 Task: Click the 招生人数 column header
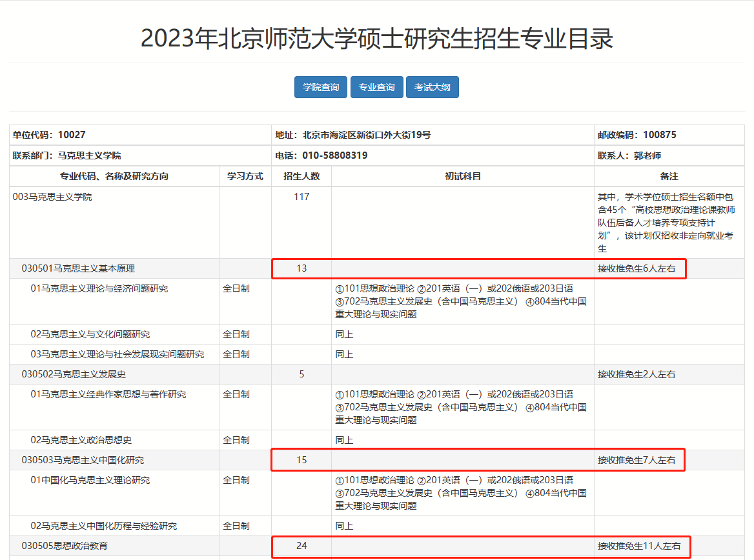point(301,176)
